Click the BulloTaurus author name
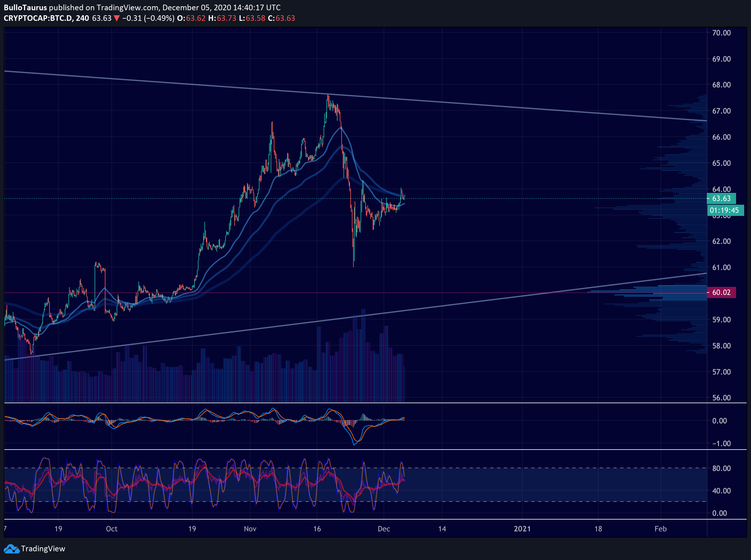 pyautogui.click(x=26, y=7)
